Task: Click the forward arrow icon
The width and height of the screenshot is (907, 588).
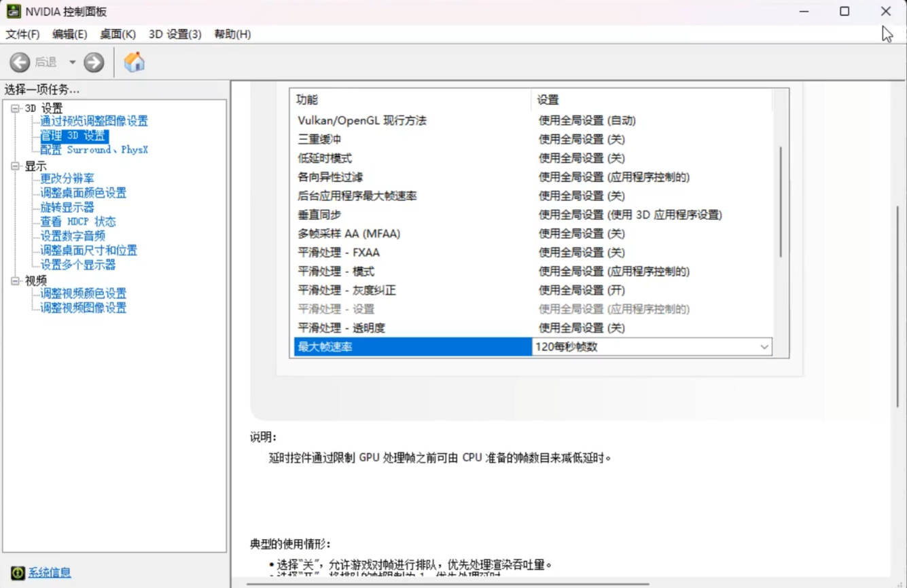Action: (94, 62)
